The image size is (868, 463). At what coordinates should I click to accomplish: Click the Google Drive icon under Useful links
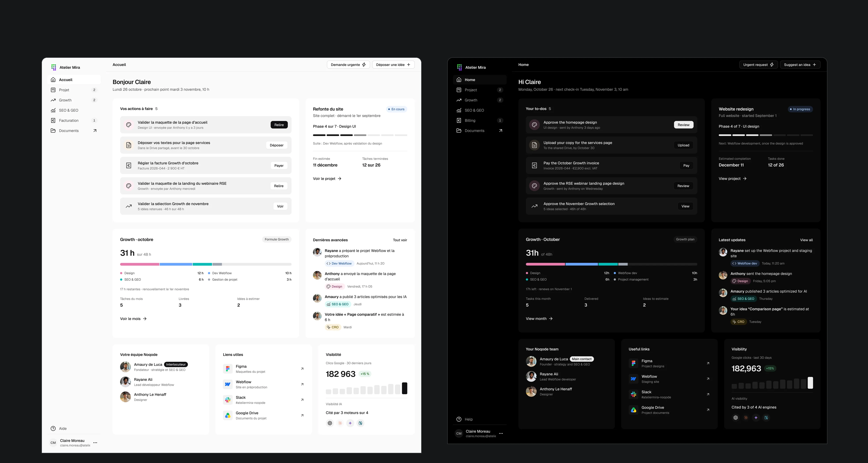[x=634, y=410]
